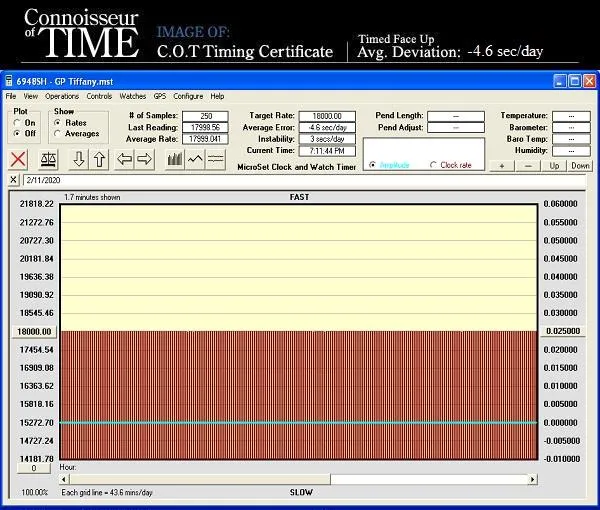The height and width of the screenshot is (510, 600).
Task: Open the GPS menu
Action: tap(160, 96)
